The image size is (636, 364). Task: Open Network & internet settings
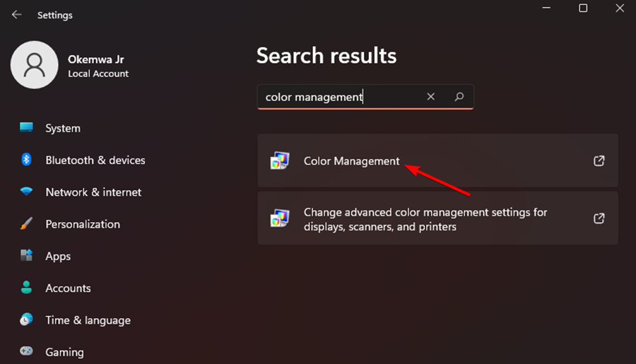(93, 192)
